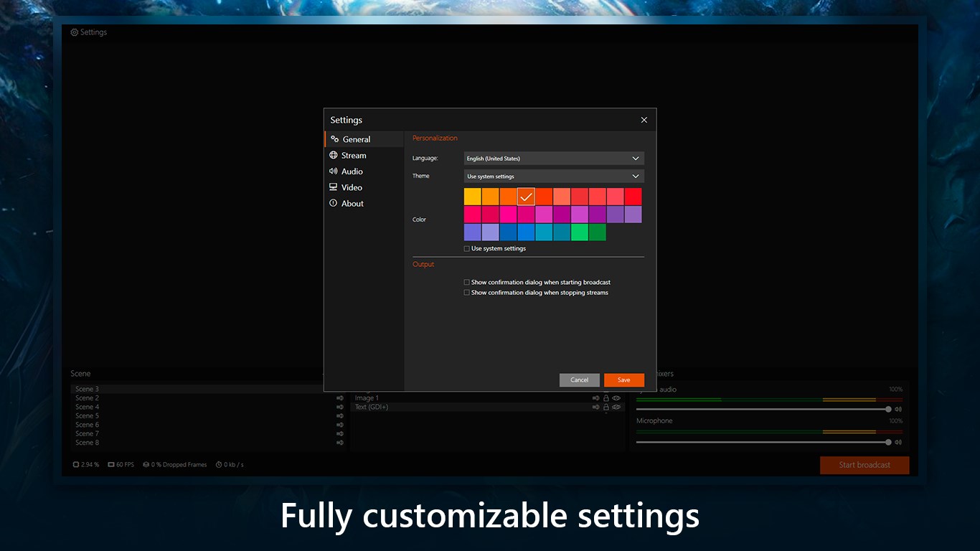The width and height of the screenshot is (980, 551).
Task: Adjust the Microphone volume slider
Action: (764, 443)
